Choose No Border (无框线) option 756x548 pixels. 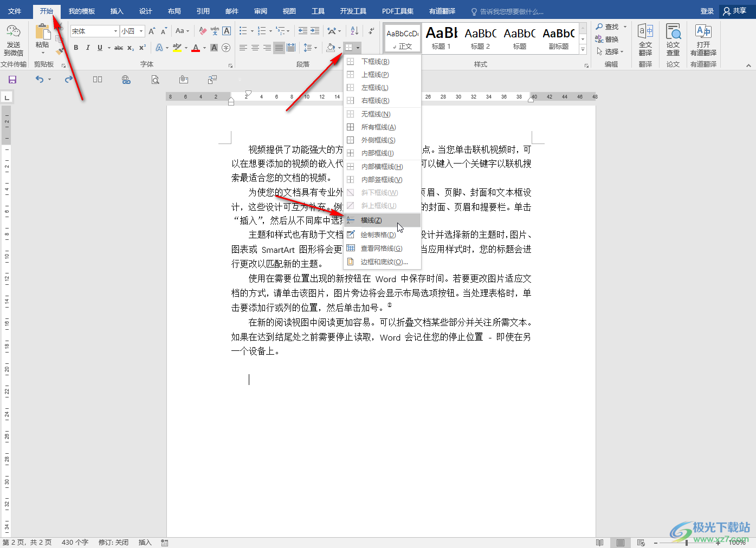382,114
